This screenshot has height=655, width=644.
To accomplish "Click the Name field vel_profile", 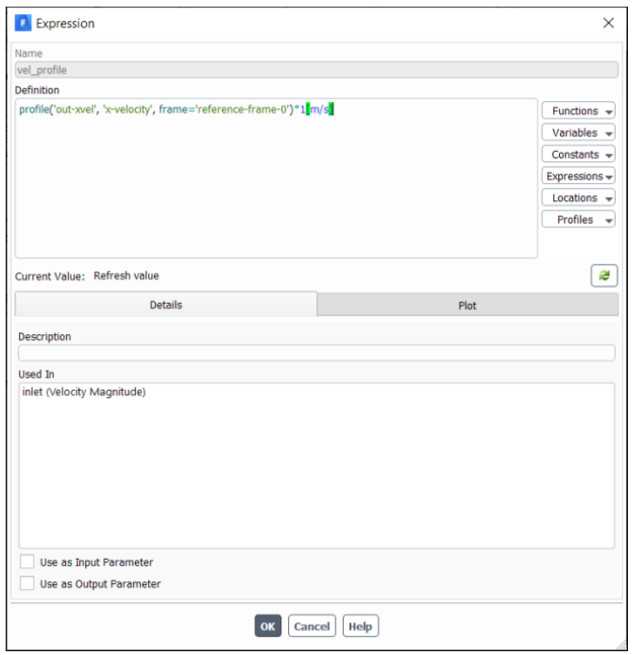I will pyautogui.click(x=316, y=70).
